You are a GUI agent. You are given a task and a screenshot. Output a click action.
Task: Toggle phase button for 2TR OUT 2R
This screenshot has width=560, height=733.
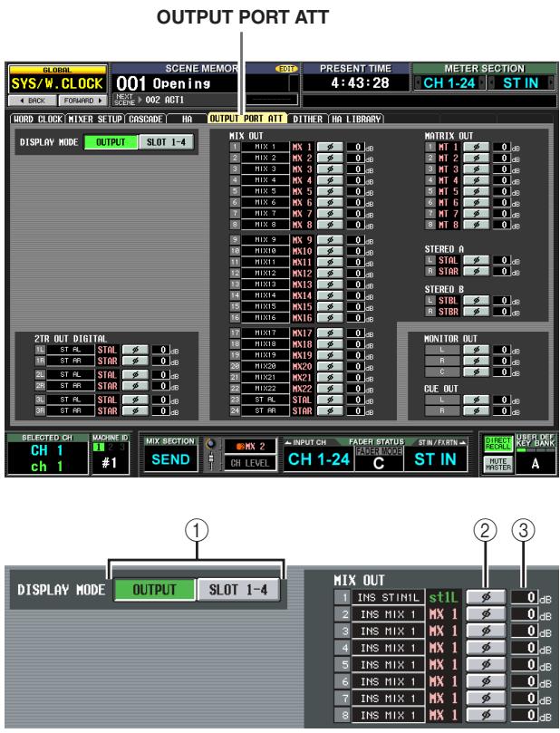point(136,386)
